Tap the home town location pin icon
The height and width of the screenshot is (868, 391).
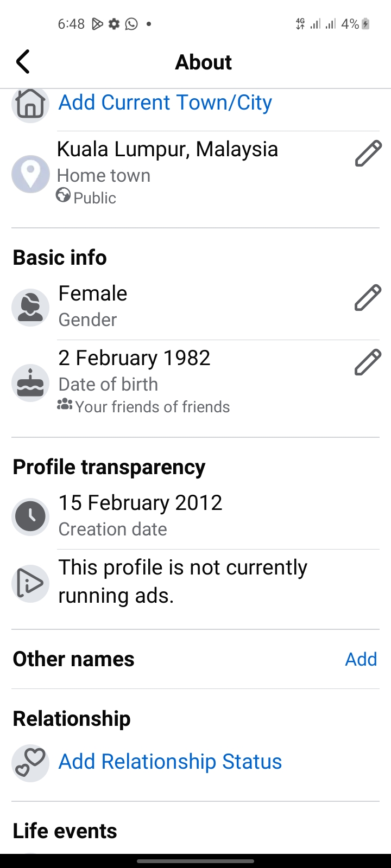point(30,174)
